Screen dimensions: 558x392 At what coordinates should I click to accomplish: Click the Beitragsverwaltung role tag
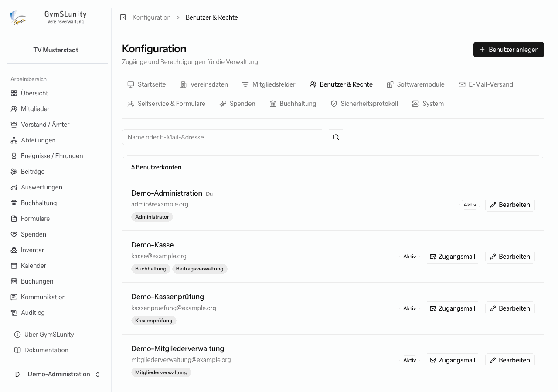pos(200,269)
